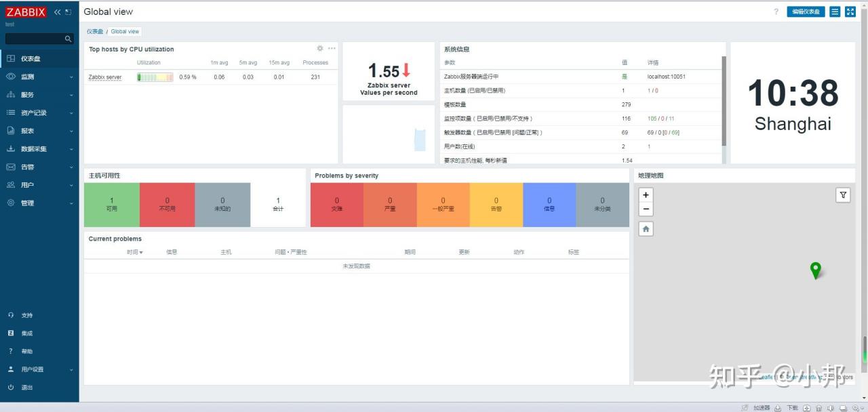The image size is (868, 412).
Task: Click the gray 未知的 unknown hosts tile
Action: point(222,205)
